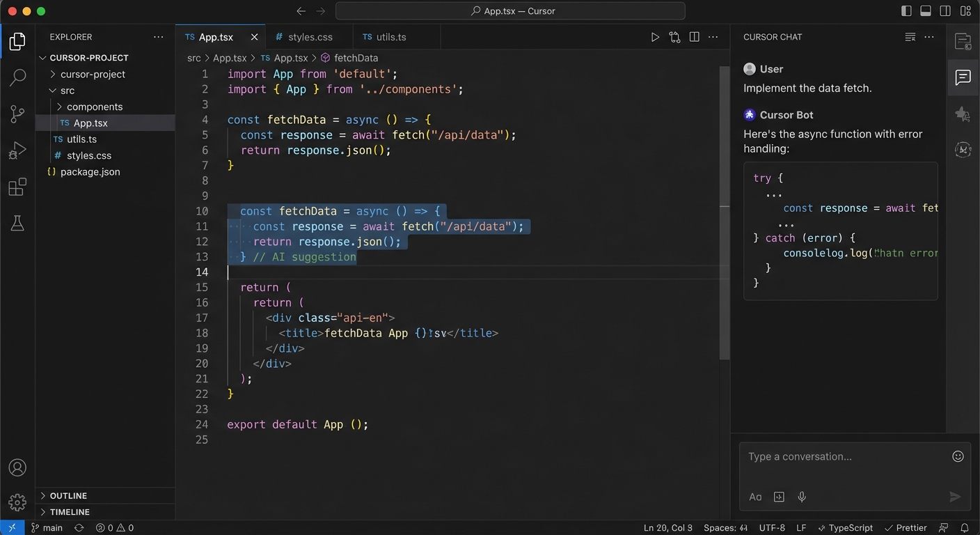Click the Run button above the editor
980x535 pixels.
pyautogui.click(x=655, y=36)
